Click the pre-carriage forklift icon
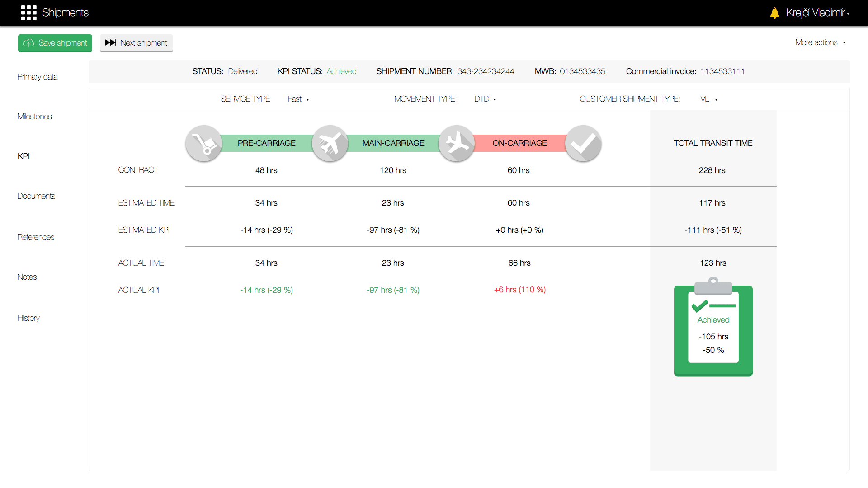Screen dimensions: 868x488 click(203, 143)
